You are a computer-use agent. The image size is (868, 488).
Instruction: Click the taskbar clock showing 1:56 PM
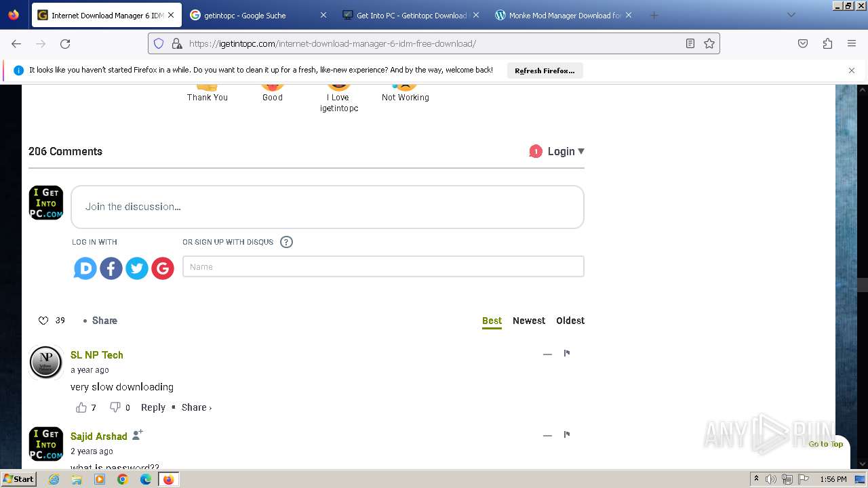833,479
